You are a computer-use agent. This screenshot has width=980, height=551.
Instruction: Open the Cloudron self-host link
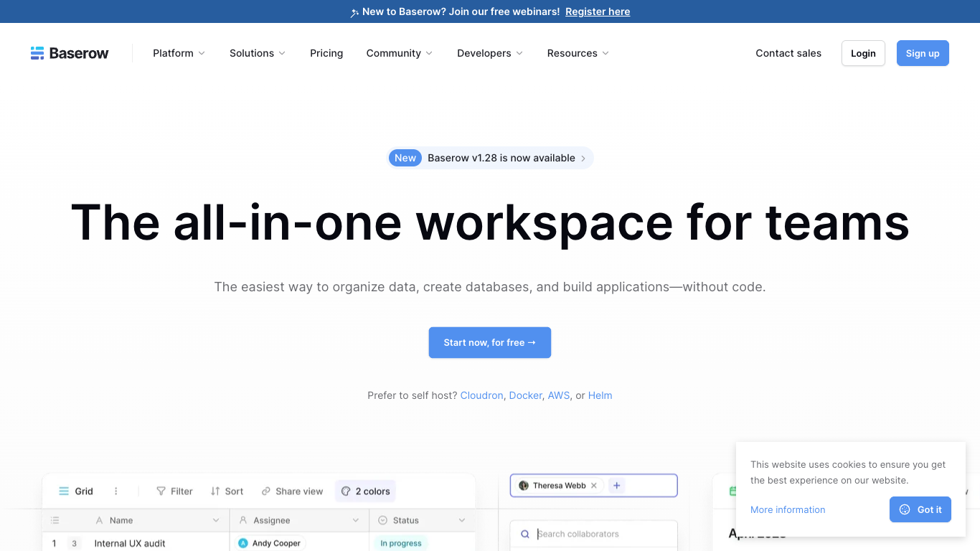click(481, 395)
